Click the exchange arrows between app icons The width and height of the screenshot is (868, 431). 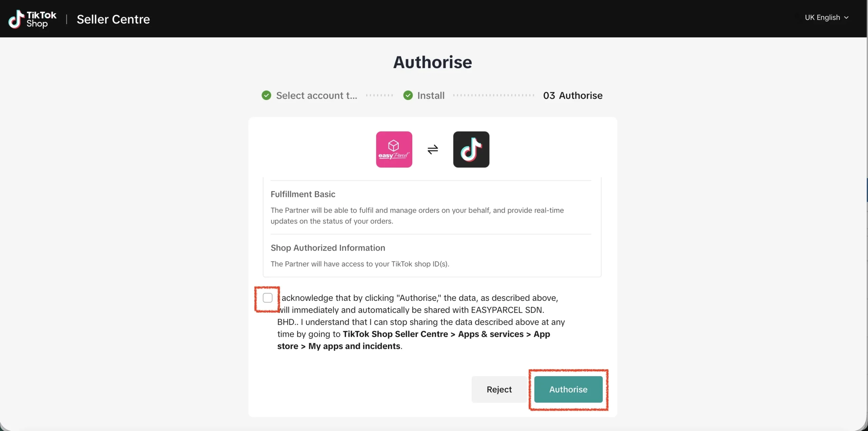pos(433,149)
